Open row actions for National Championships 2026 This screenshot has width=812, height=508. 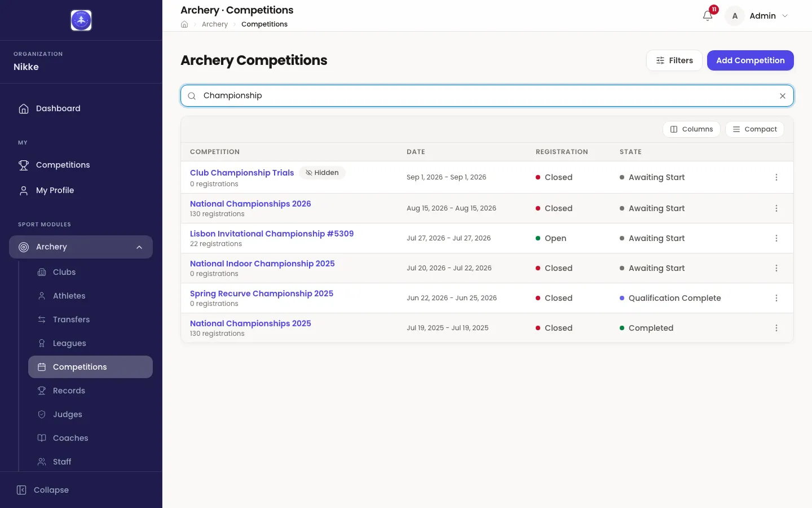776,208
